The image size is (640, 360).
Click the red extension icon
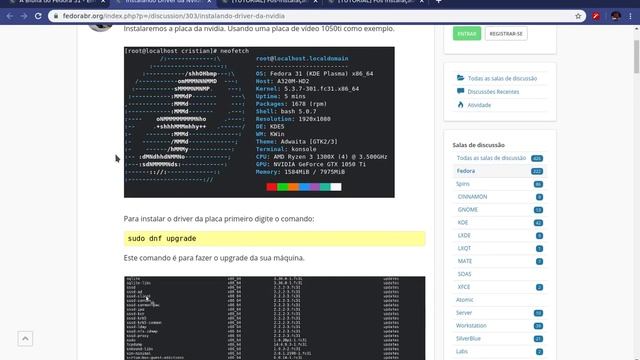pos(596,16)
